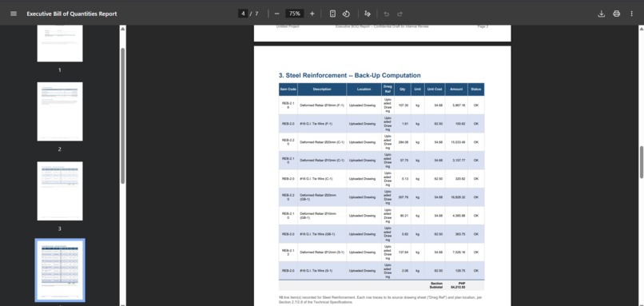644x306 pixels.
Task: Click the thumbnail sidebar scrollbar thumb
Action: pyautogui.click(x=123, y=115)
